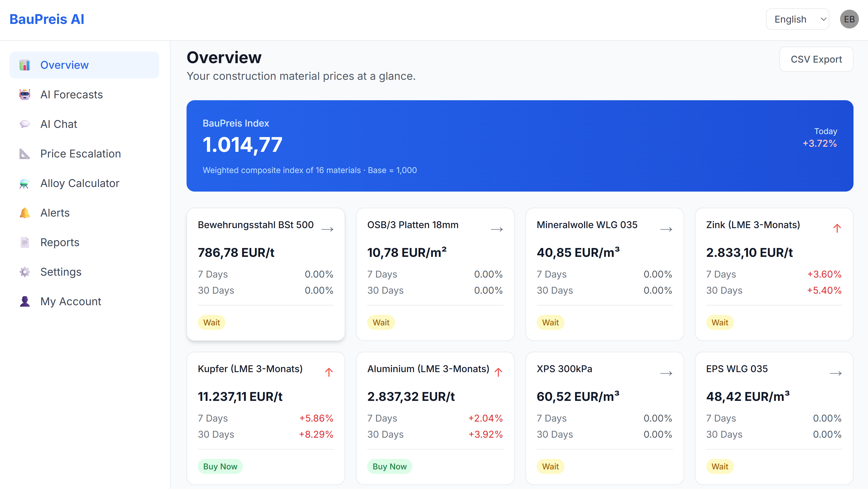The height and width of the screenshot is (489, 868).
Task: Select the Alloy Calculator icon
Action: [24, 183]
